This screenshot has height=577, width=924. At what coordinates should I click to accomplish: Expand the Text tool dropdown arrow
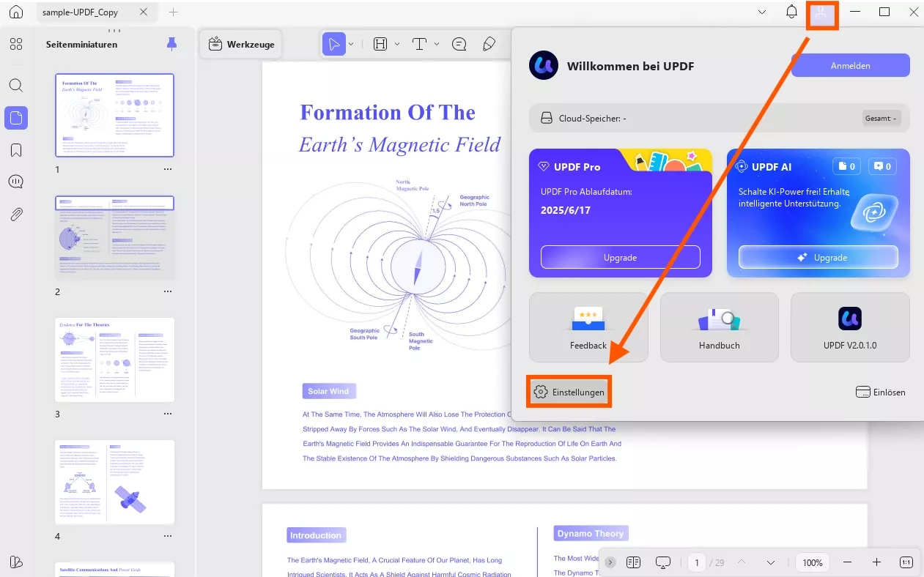click(x=437, y=44)
